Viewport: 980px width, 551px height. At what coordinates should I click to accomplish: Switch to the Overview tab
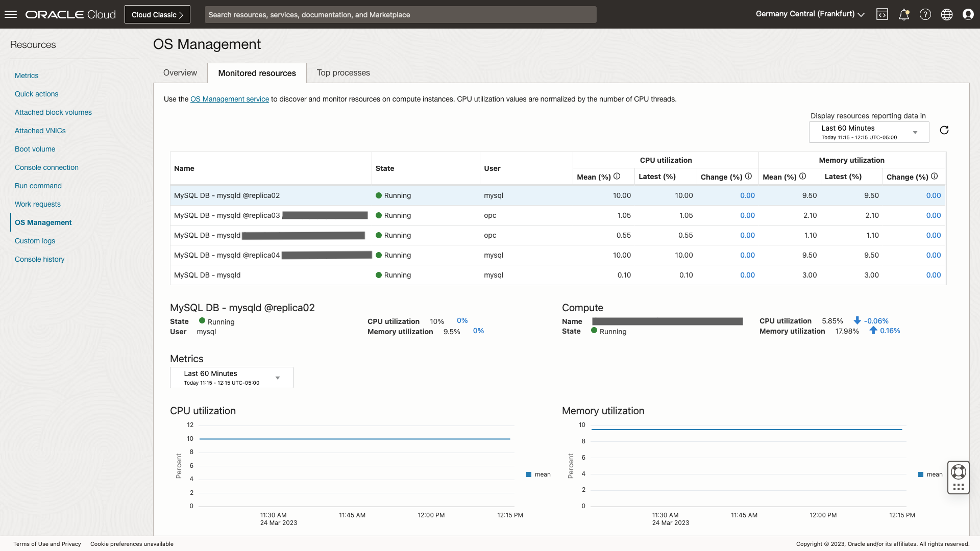tap(180, 73)
